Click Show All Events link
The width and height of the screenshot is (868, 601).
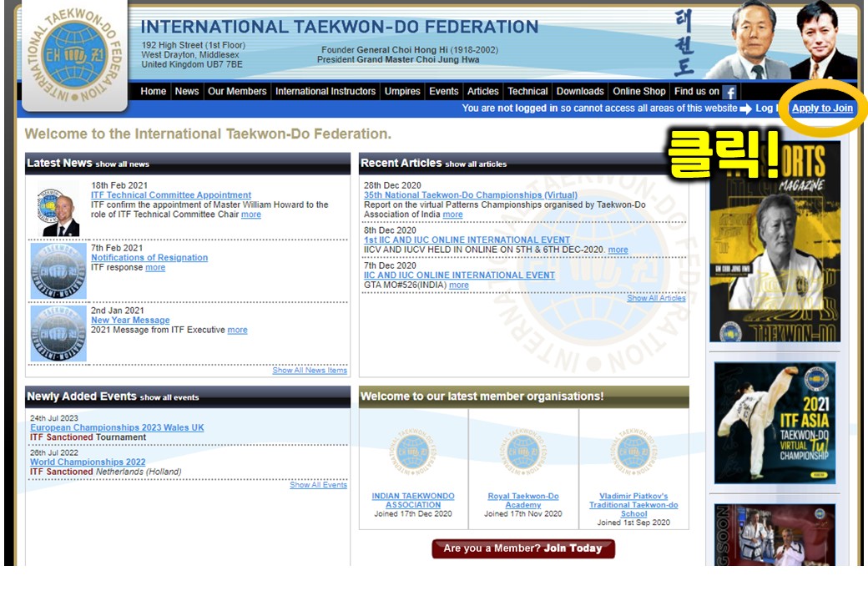tap(318, 485)
